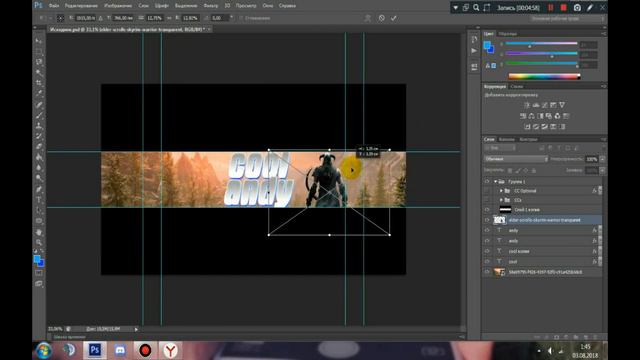Open the History panel icon in collapsed dock
640x360 pixels.
[474, 40]
